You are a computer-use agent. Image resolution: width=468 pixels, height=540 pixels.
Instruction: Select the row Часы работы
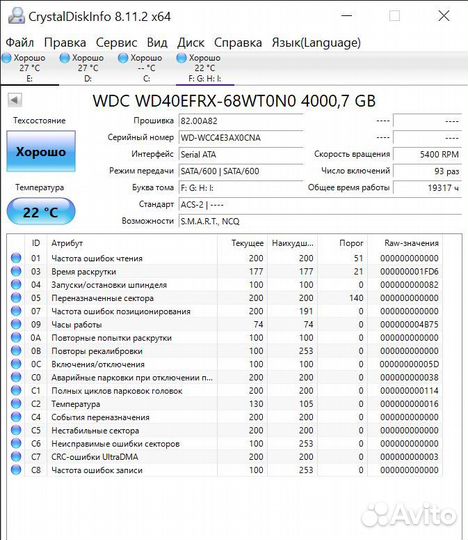[225, 324]
